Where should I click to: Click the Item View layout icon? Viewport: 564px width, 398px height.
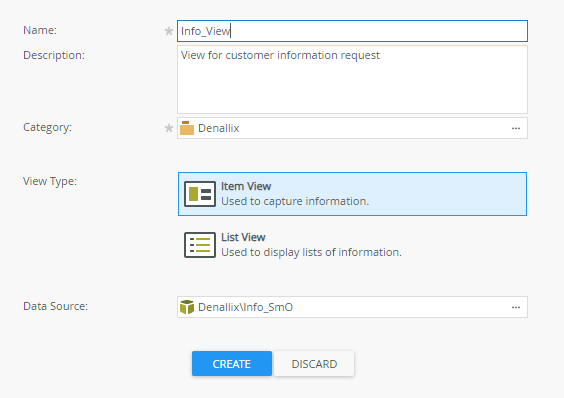[x=200, y=194]
